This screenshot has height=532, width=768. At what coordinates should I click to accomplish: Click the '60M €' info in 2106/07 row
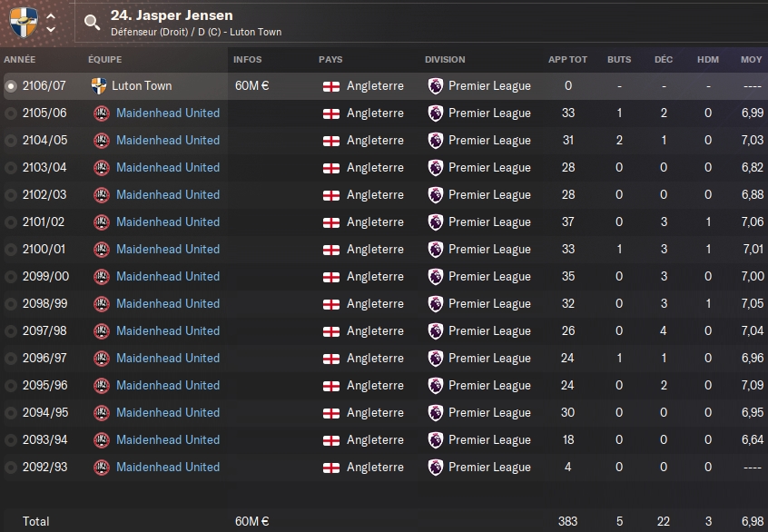coord(251,85)
